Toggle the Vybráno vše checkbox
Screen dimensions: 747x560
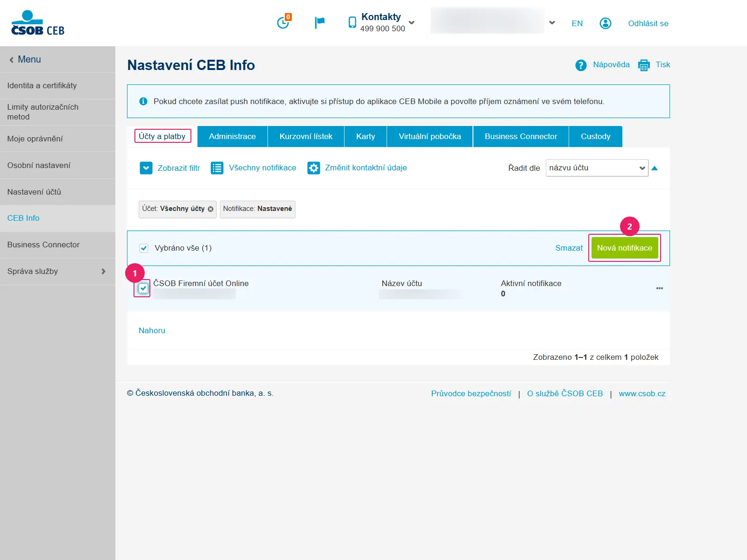tap(144, 248)
